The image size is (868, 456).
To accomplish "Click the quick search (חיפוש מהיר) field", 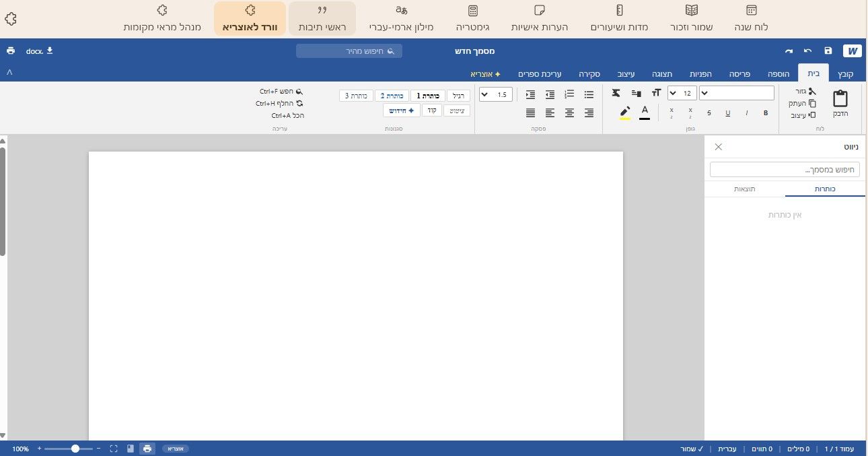I will (x=349, y=51).
